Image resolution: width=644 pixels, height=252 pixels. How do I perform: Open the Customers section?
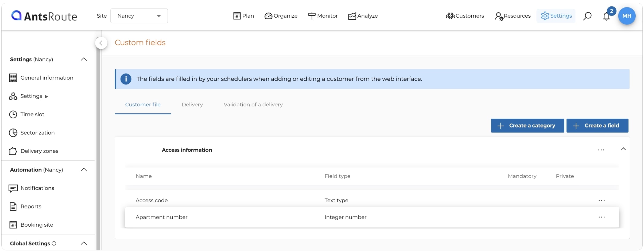point(465,16)
